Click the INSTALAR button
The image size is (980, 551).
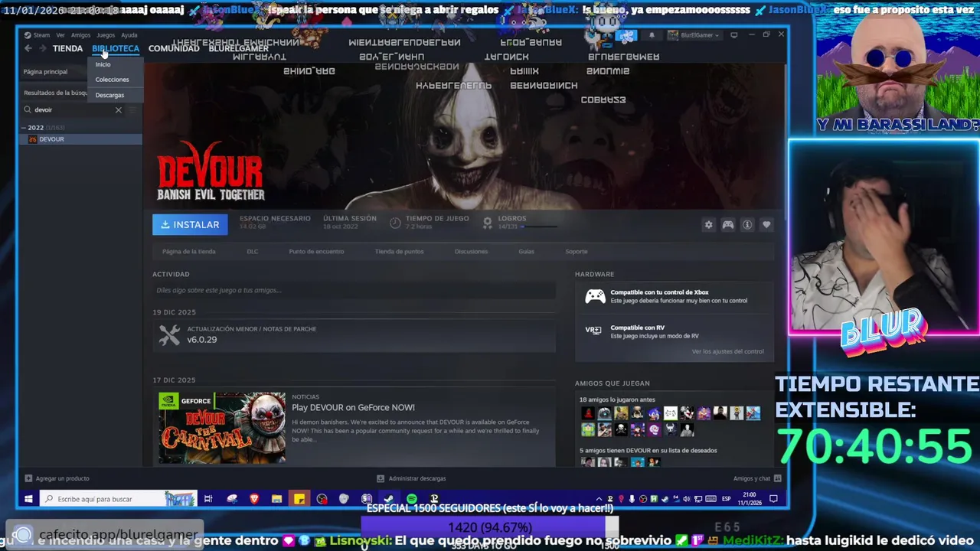coord(190,224)
